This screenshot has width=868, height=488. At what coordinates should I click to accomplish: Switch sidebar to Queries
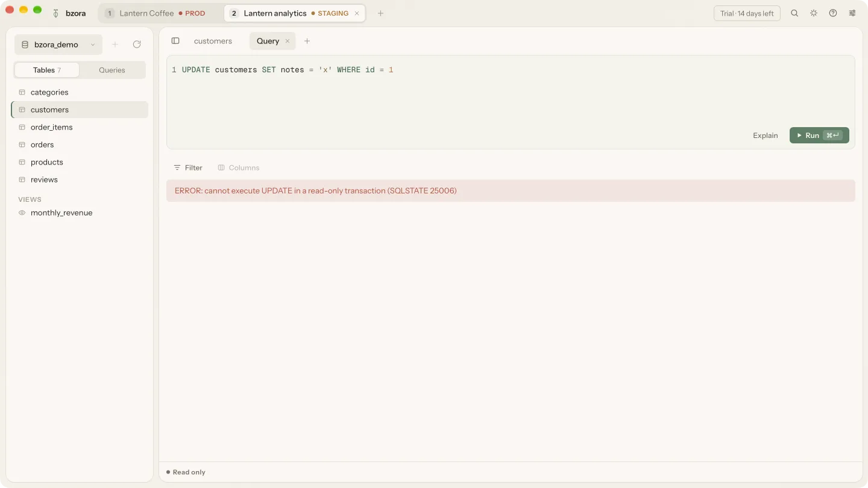pos(112,70)
